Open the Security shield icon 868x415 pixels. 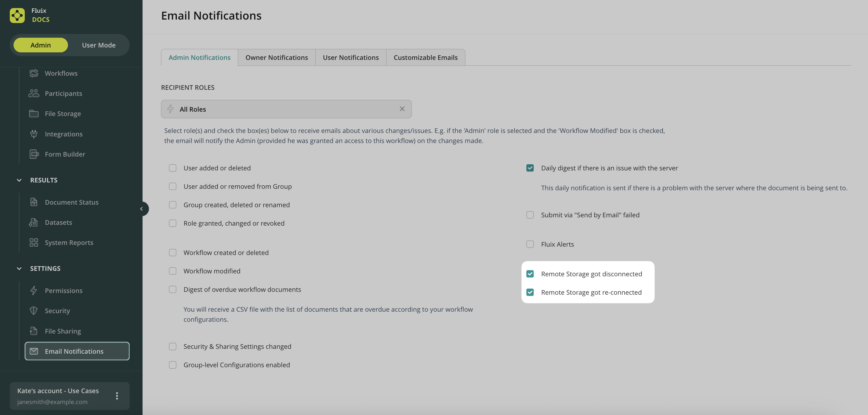[34, 311]
